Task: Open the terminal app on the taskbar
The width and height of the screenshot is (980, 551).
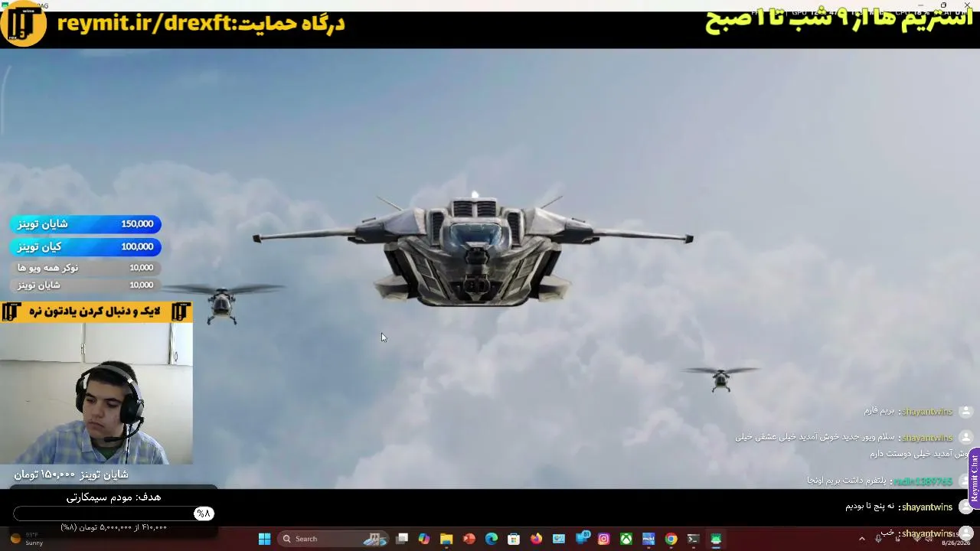Action: pos(693,539)
